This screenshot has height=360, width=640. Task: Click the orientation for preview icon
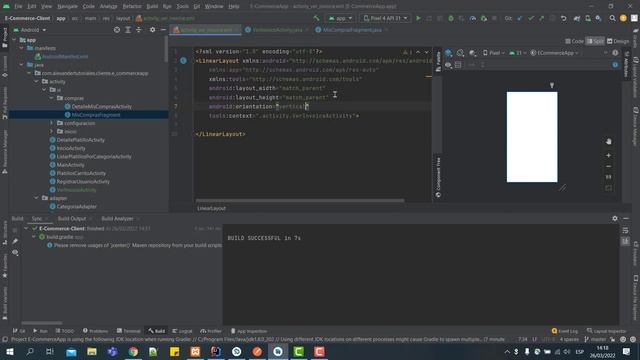(460, 53)
